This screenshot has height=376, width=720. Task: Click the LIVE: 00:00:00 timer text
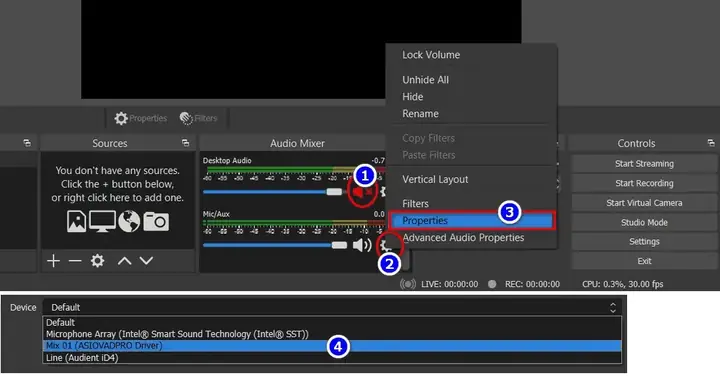point(450,284)
